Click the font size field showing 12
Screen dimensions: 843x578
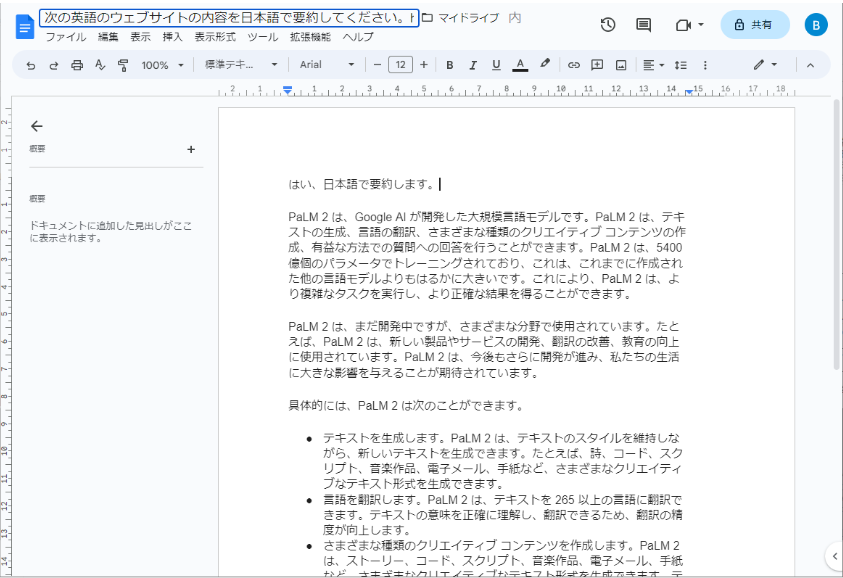[x=401, y=65]
